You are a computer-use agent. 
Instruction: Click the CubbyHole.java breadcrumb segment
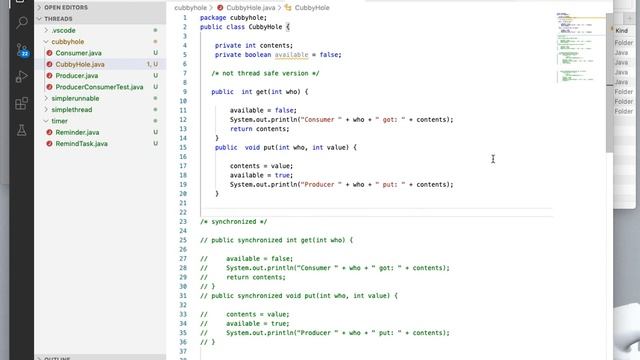[x=251, y=8]
